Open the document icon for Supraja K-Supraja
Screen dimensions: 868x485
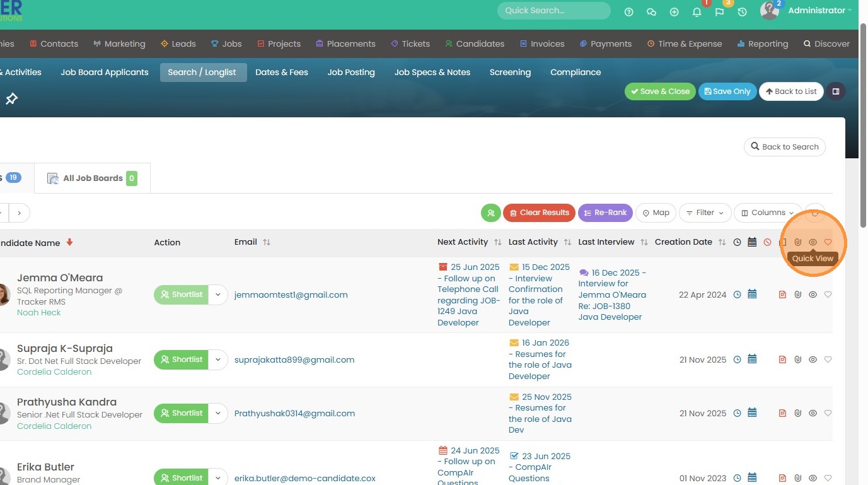point(782,359)
